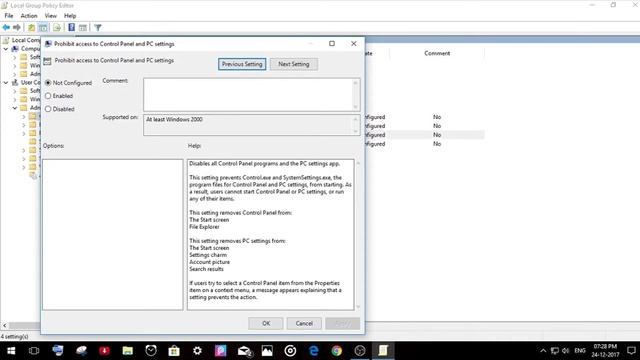640x360 pixels.
Task: Expand Software Settings under Computer Configuration
Action: [15, 57]
